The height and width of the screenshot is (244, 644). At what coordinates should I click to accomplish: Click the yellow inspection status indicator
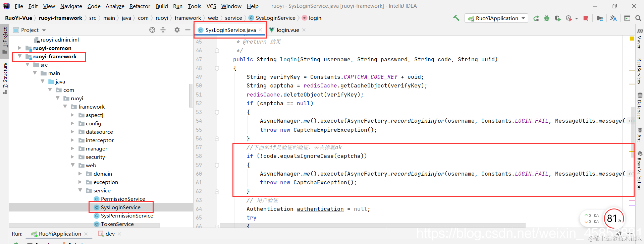coord(632,39)
